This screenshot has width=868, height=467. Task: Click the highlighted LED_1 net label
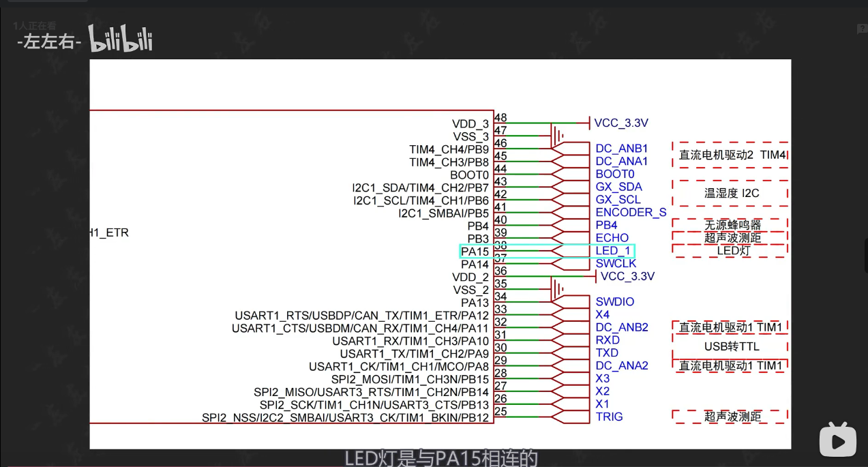[x=613, y=251]
